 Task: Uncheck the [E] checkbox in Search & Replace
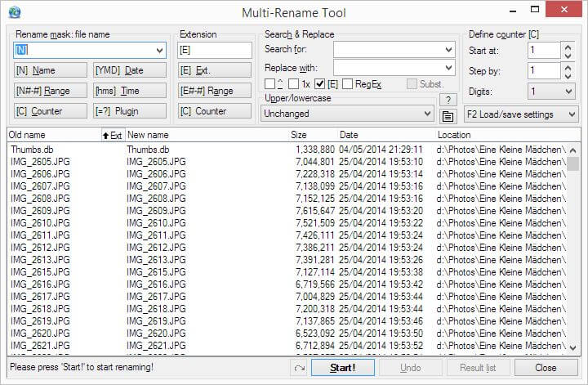coord(319,84)
